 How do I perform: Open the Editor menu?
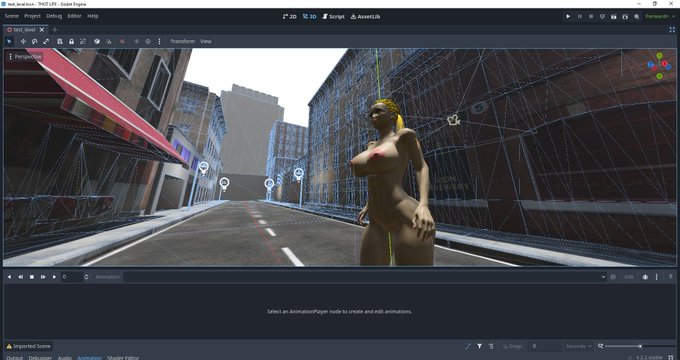(74, 16)
